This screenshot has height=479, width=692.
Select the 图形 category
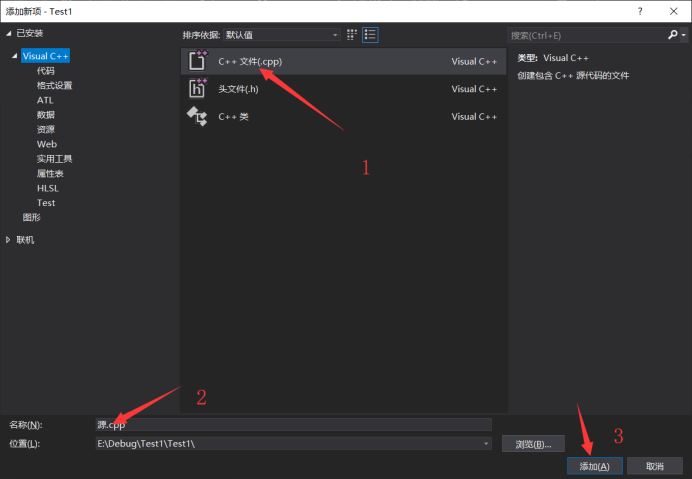pos(31,217)
